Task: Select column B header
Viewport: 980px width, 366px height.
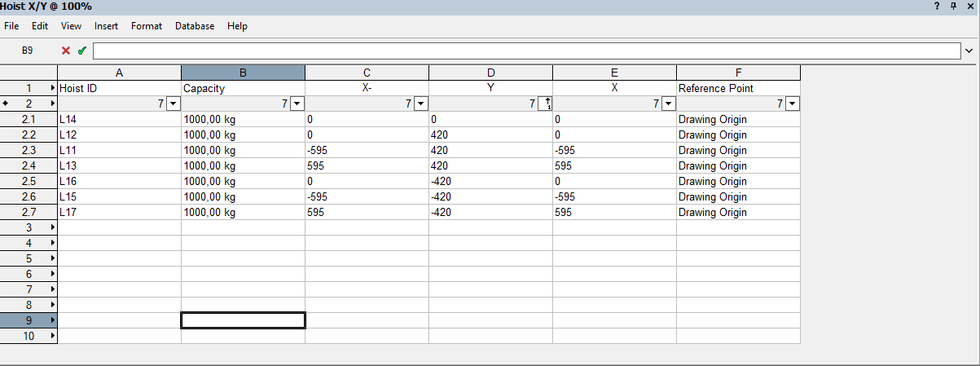Action: tap(243, 73)
